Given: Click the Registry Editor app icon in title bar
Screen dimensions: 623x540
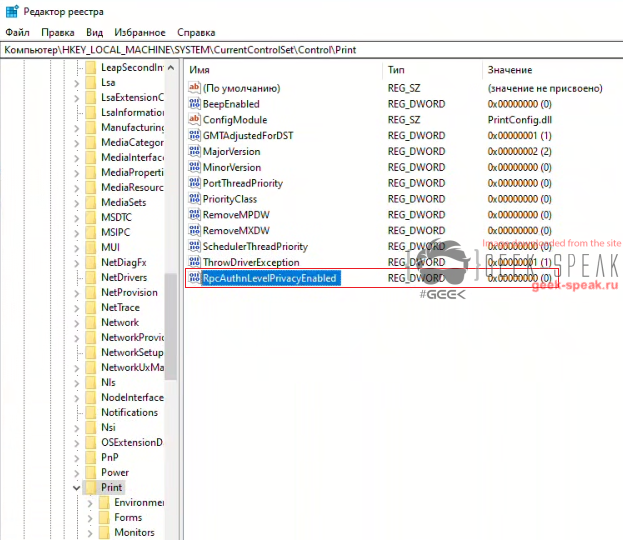Looking at the screenshot, I should pos(9,10).
